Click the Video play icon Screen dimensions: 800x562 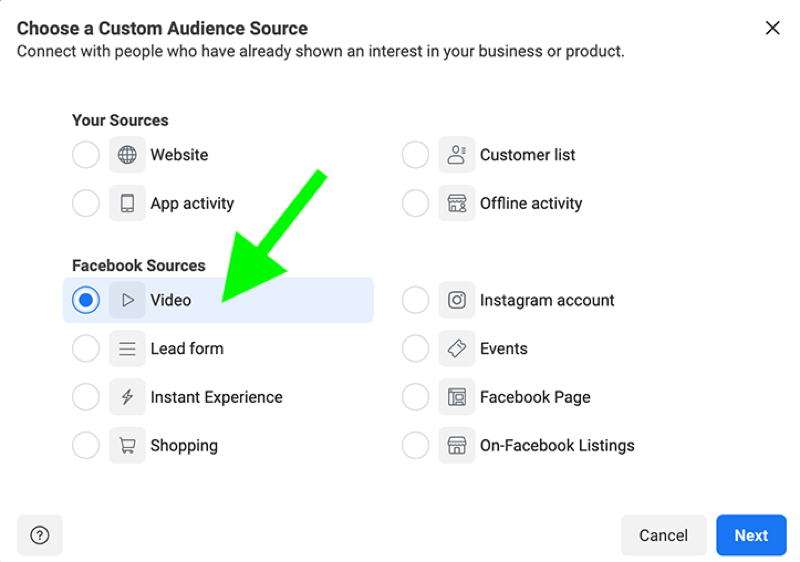click(127, 300)
